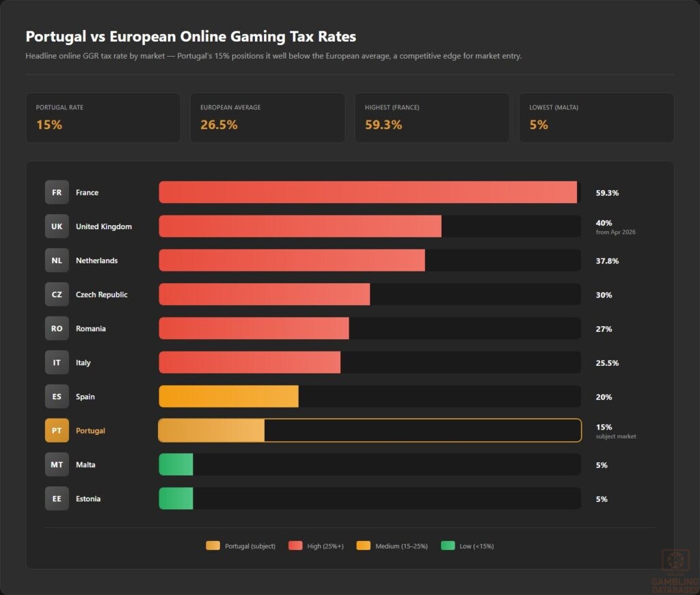This screenshot has width=700, height=595.
Task: Open the Lowest (Malta) 5% card
Action: (x=596, y=118)
